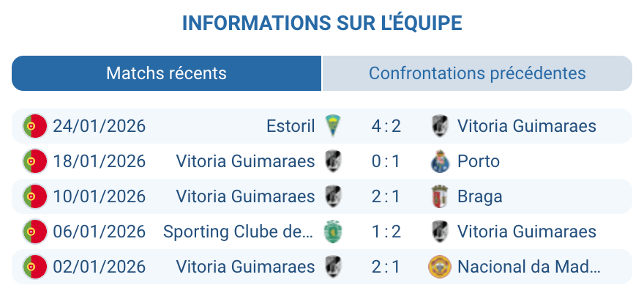Click the Nacional da Madeira crest icon
Viewport: 644px width, 299px height.
[x=439, y=267]
